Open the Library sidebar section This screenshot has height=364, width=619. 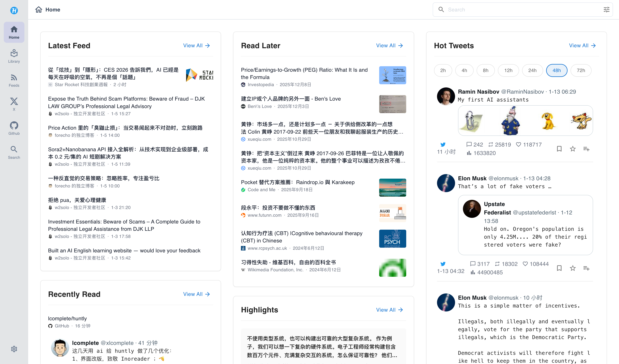(14, 56)
